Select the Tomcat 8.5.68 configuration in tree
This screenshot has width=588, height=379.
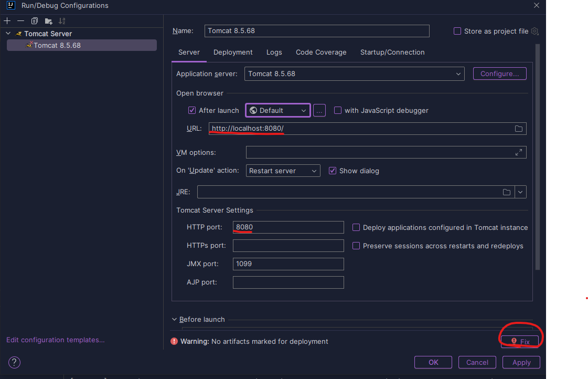[82, 45]
